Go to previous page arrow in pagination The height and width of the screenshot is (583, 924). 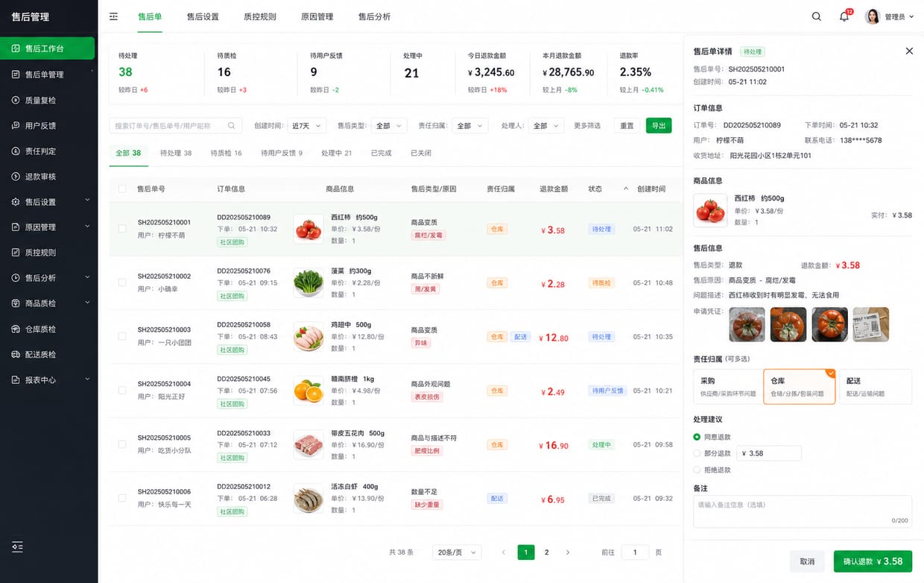click(504, 552)
